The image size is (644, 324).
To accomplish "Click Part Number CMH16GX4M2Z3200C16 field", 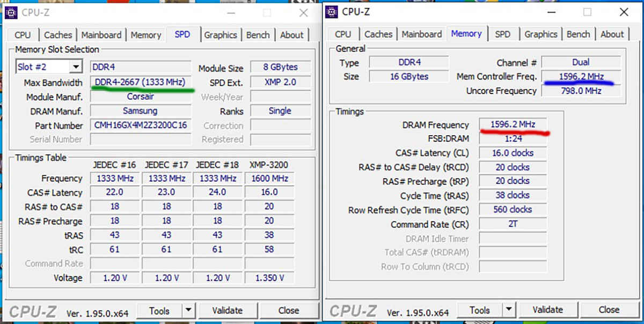I will point(141,126).
